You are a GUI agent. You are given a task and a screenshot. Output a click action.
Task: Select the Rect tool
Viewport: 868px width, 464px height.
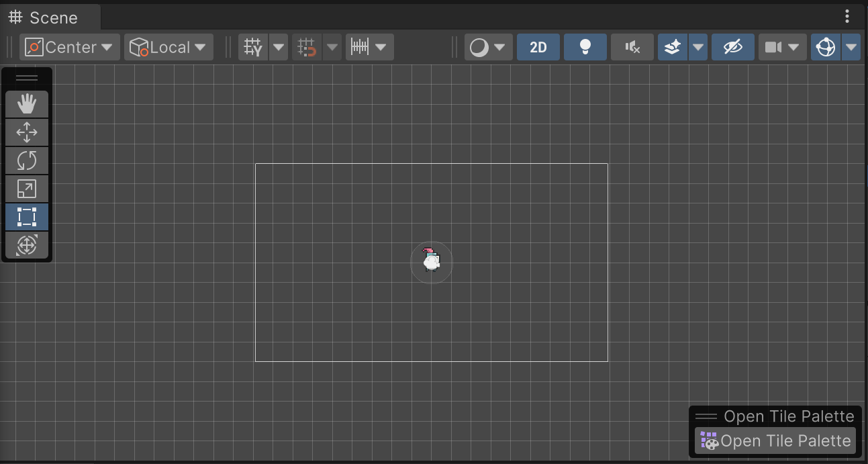[x=27, y=217]
